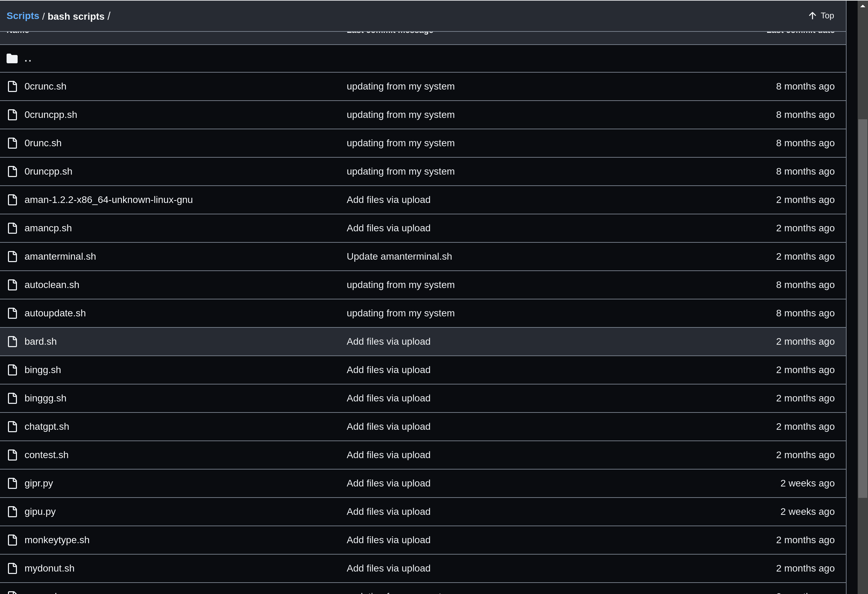Click the file icon beside bard.sh
868x594 pixels.
12,342
